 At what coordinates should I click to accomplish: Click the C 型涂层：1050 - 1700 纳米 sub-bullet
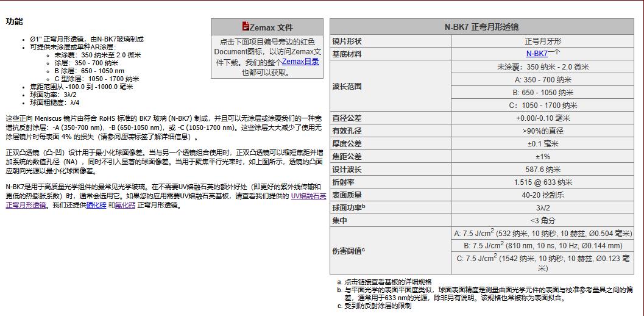coord(96,79)
